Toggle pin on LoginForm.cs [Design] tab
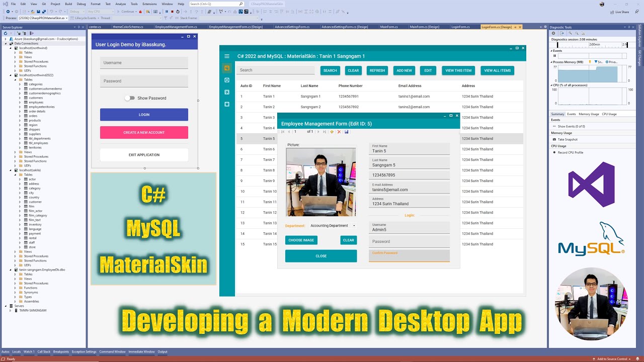This screenshot has width=644, height=362. point(515,27)
